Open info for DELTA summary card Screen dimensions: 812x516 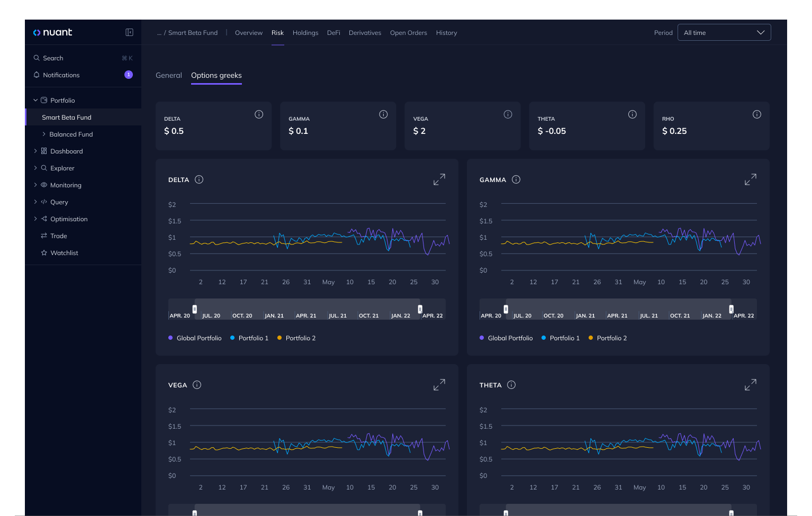[259, 114]
